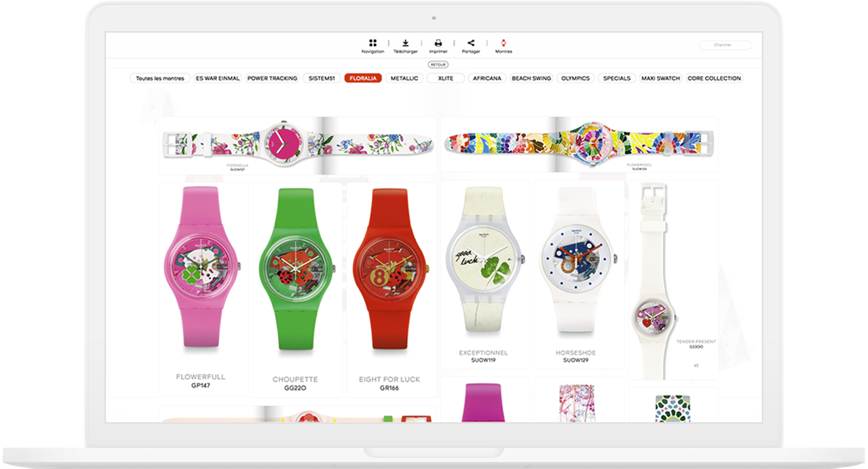Select the red Eight For Luck watch
The width and height of the screenshot is (868, 469).
click(390, 269)
